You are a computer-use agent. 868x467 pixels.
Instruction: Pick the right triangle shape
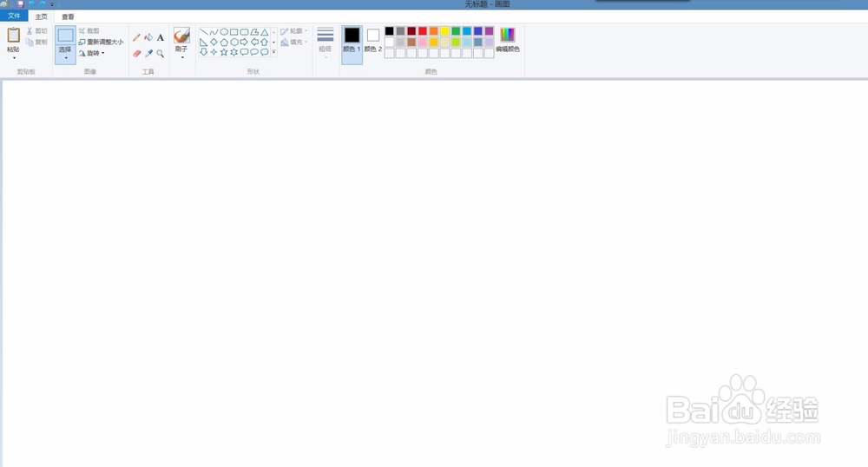(203, 42)
